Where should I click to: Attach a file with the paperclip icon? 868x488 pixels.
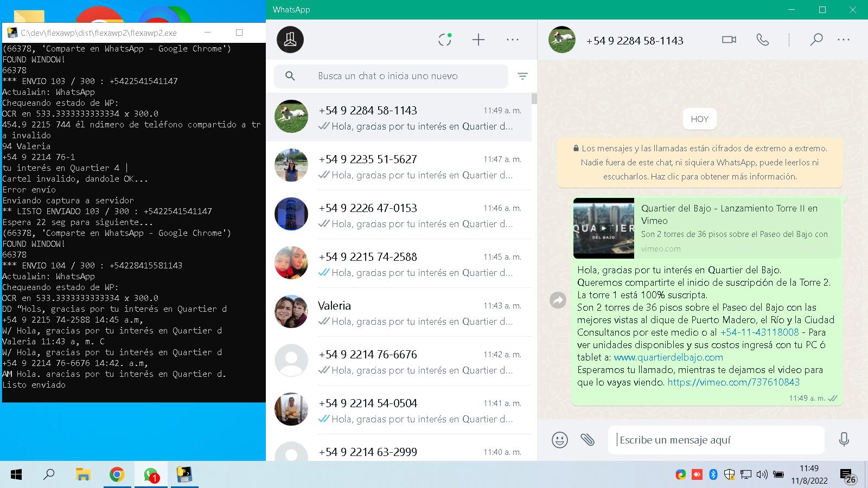tap(588, 439)
